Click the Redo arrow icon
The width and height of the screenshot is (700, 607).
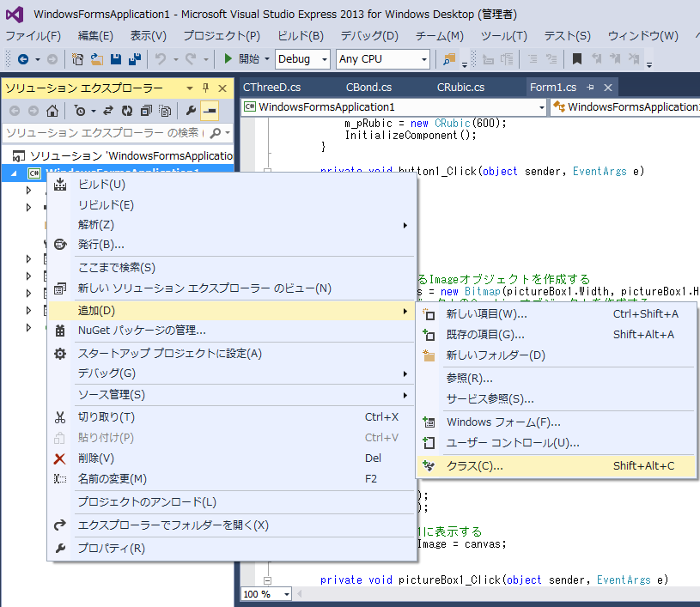[x=191, y=59]
